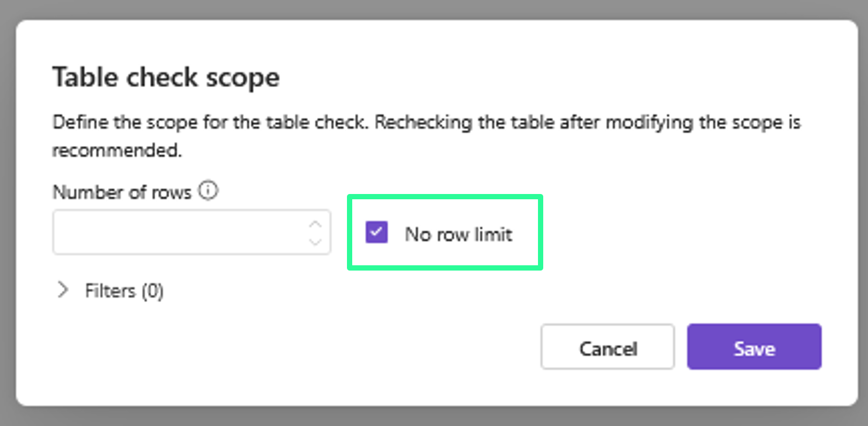
Task: Click the info icon beside Number of rows
Action: (208, 191)
